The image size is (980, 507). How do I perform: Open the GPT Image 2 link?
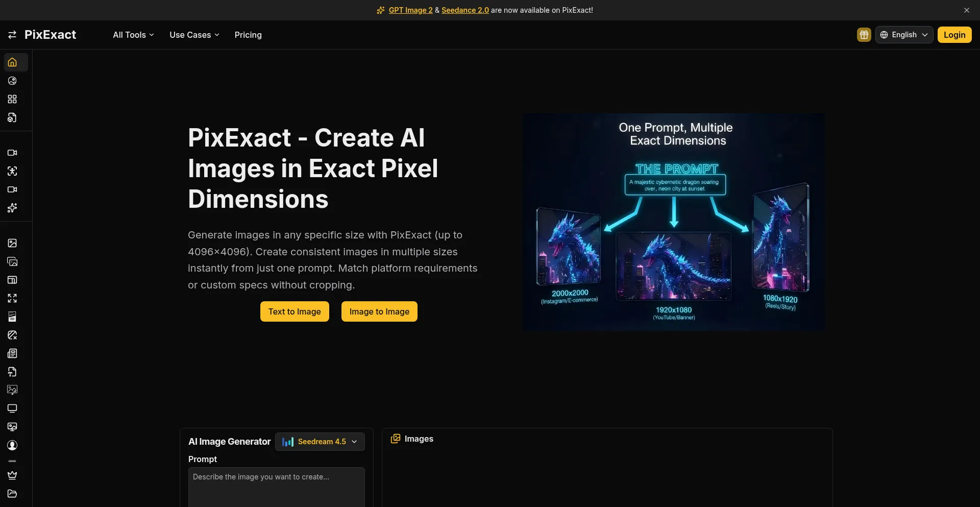410,10
